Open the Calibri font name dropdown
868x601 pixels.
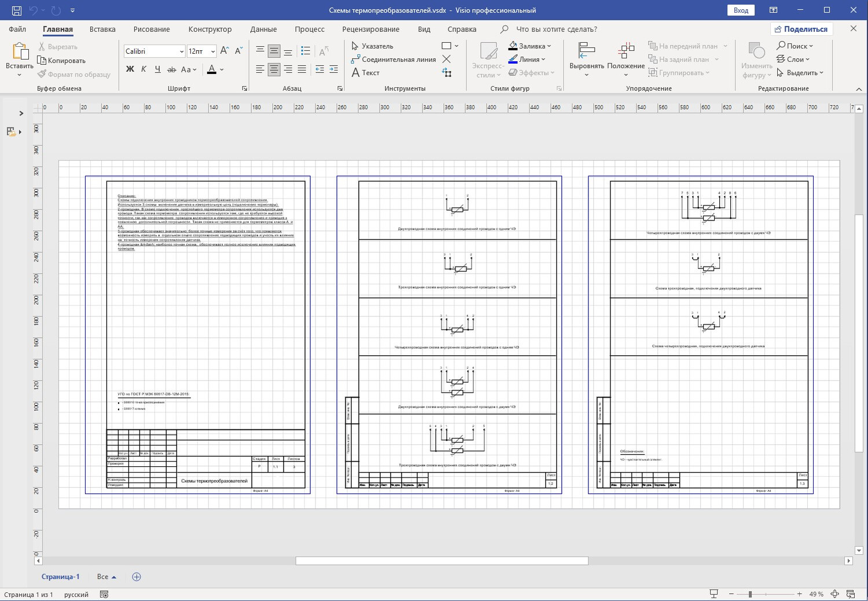181,51
